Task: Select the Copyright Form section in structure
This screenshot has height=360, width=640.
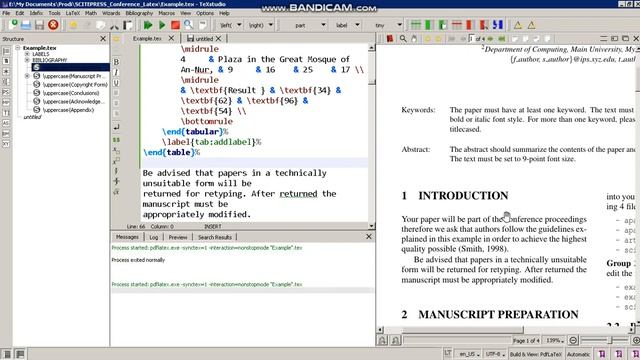Action: 75,84
